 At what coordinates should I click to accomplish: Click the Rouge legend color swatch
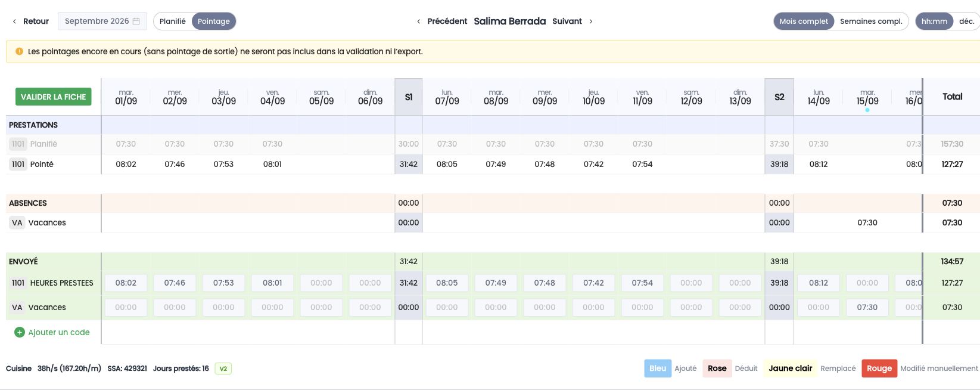click(879, 369)
